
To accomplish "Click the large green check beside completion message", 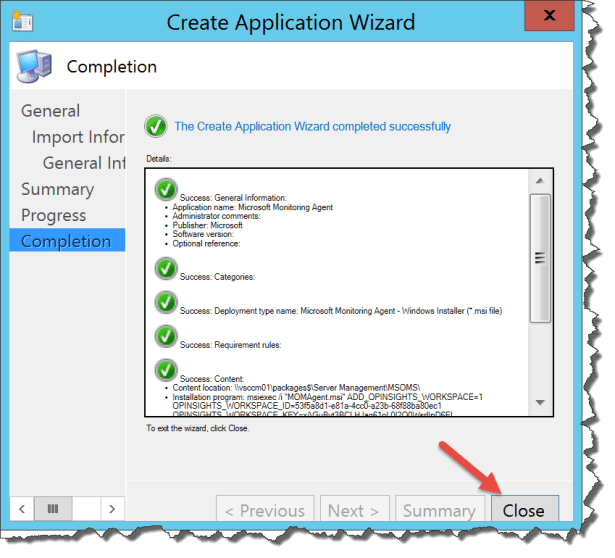I will coord(156,126).
